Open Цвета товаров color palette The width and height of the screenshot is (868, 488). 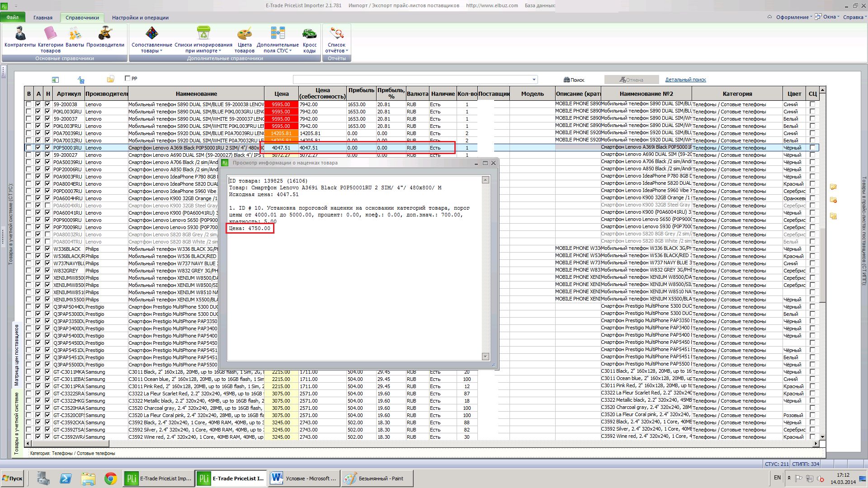[x=245, y=40]
